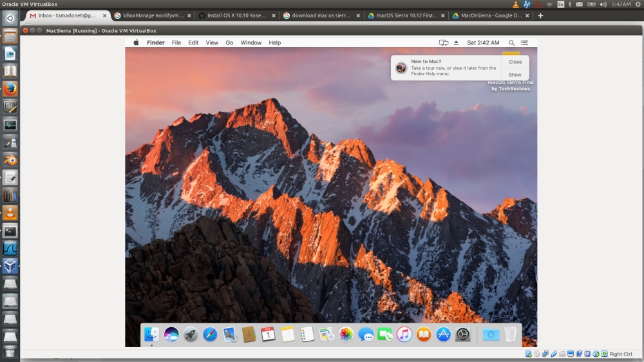644x362 pixels.
Task: Open the Window menu in Finder
Action: tap(251, 43)
